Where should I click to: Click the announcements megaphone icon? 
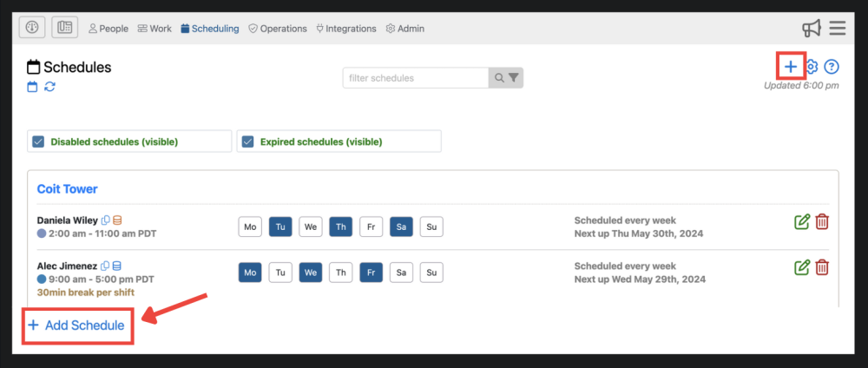click(812, 29)
